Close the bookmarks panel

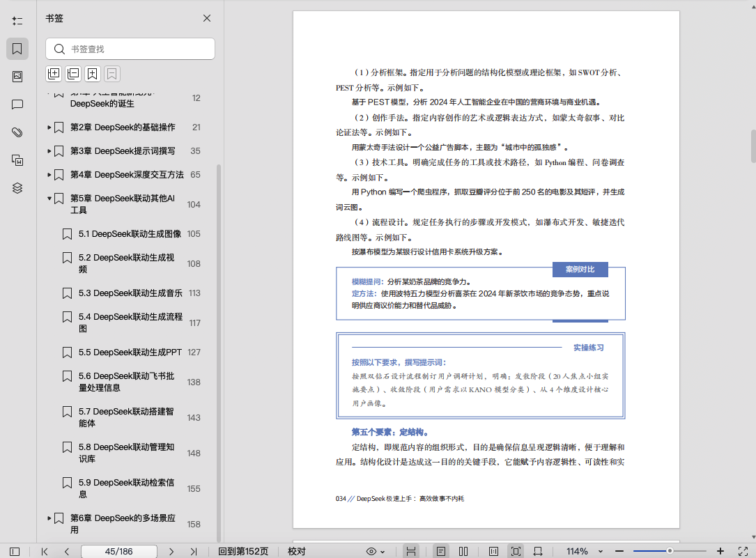pyautogui.click(x=207, y=18)
